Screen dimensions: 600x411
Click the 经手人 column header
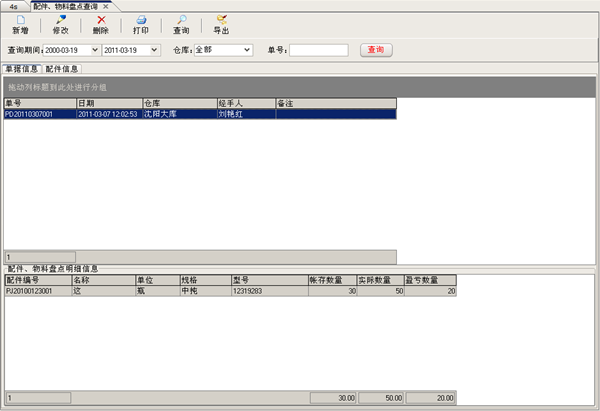[245, 103]
